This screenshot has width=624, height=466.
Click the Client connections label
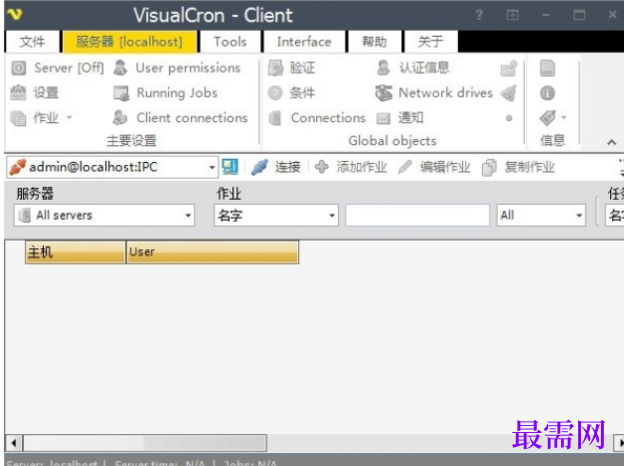[x=192, y=118]
